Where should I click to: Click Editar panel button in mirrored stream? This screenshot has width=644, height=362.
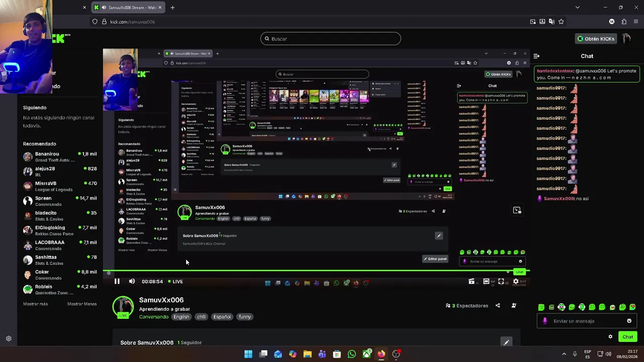click(x=435, y=259)
